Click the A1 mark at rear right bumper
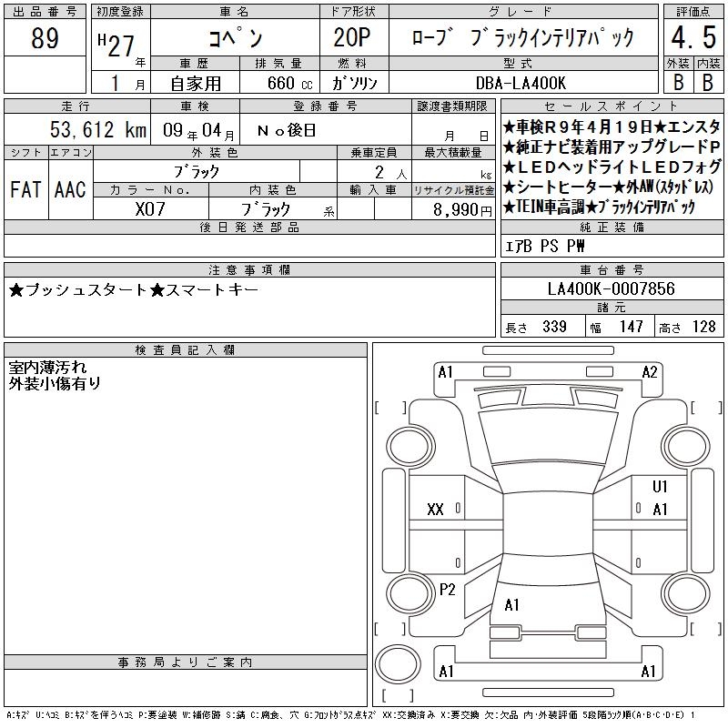Screen dimensions: 728x728 pos(648,672)
